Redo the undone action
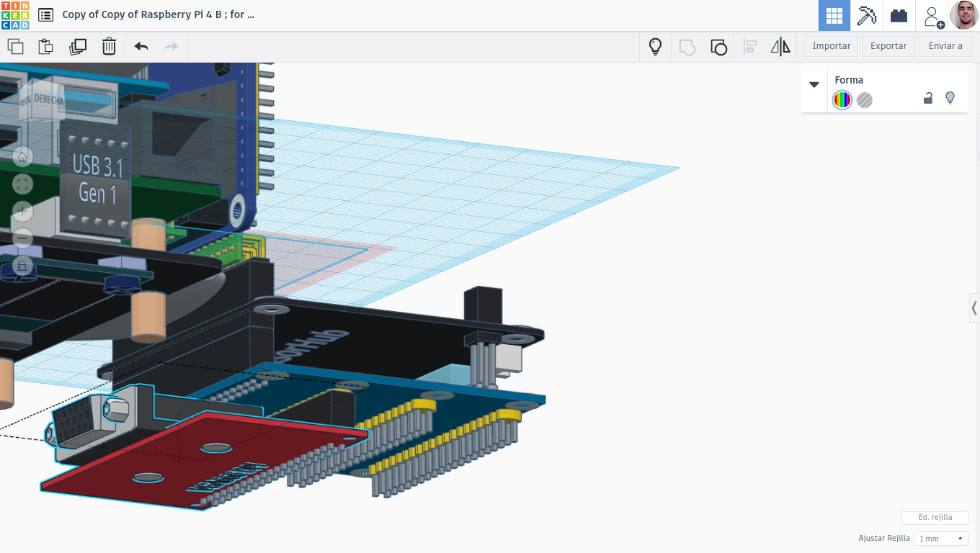The image size is (980, 553). pos(171,47)
